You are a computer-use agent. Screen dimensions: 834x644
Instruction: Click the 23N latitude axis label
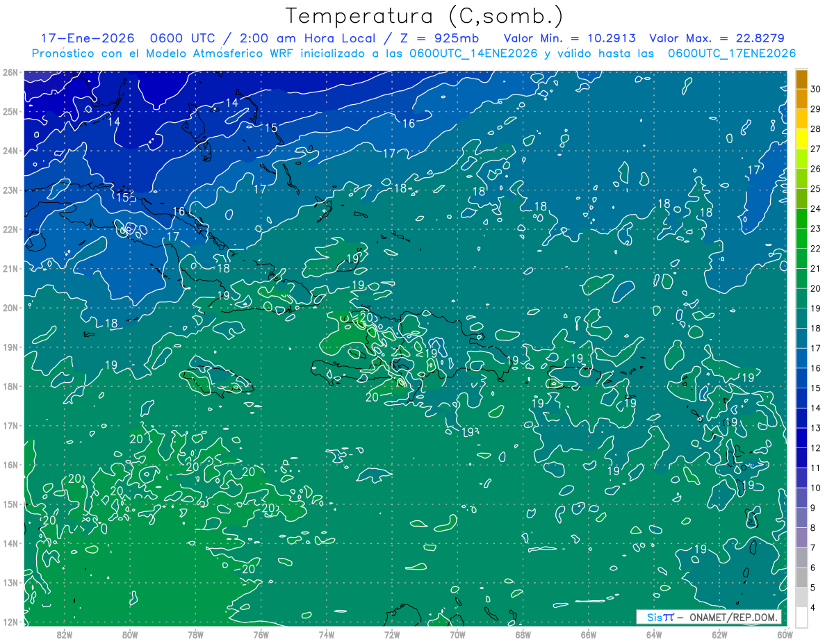(x=10, y=190)
